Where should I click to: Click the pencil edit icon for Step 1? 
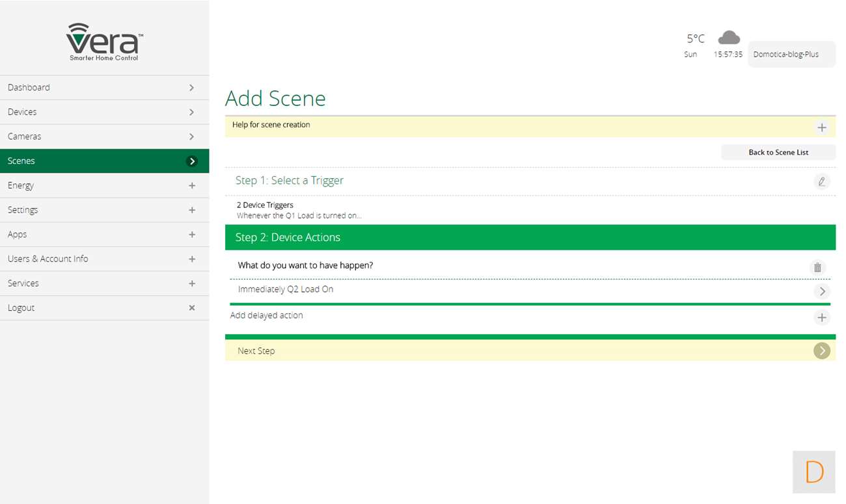[x=821, y=181]
